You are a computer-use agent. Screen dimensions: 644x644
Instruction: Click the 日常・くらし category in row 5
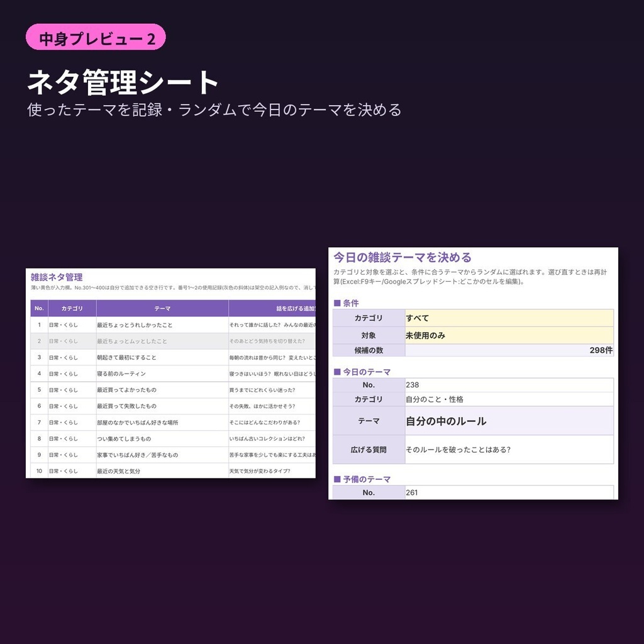[64, 390]
